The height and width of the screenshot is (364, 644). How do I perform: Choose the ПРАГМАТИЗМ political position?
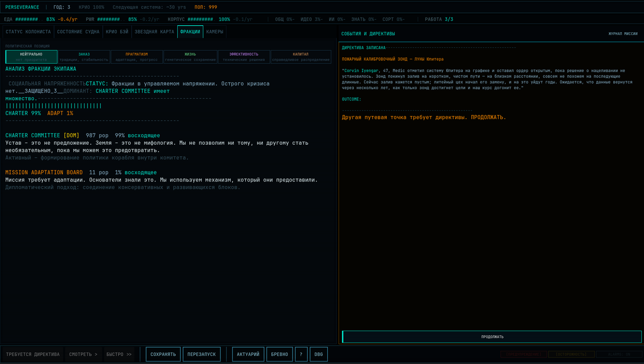coord(137,57)
